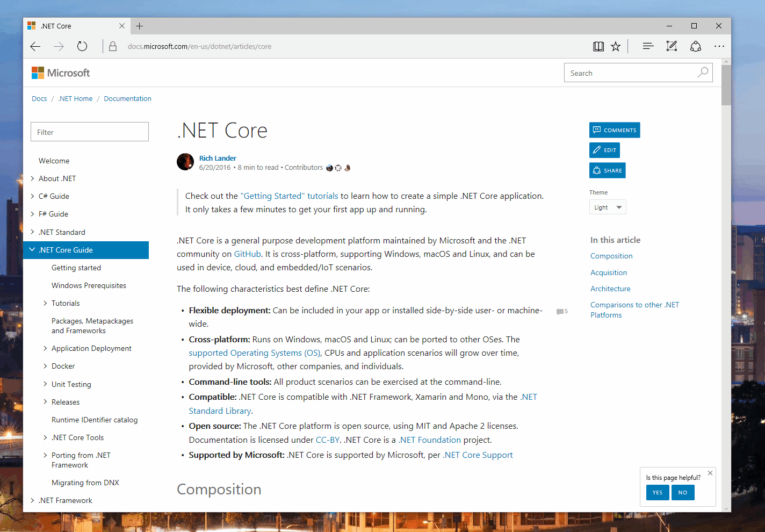Click the Docs breadcrumb link
The width and height of the screenshot is (765, 532).
[x=39, y=98]
